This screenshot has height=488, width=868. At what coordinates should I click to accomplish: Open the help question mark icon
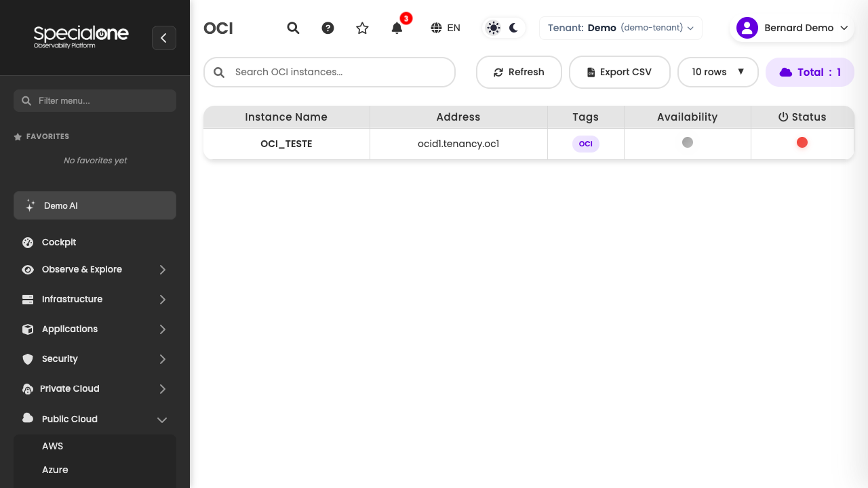click(328, 28)
